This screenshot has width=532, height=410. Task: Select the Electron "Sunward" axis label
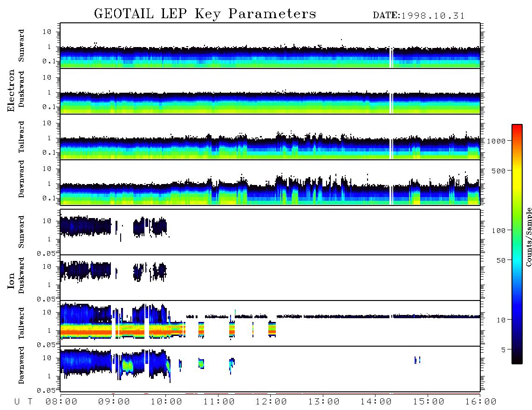coord(21,46)
